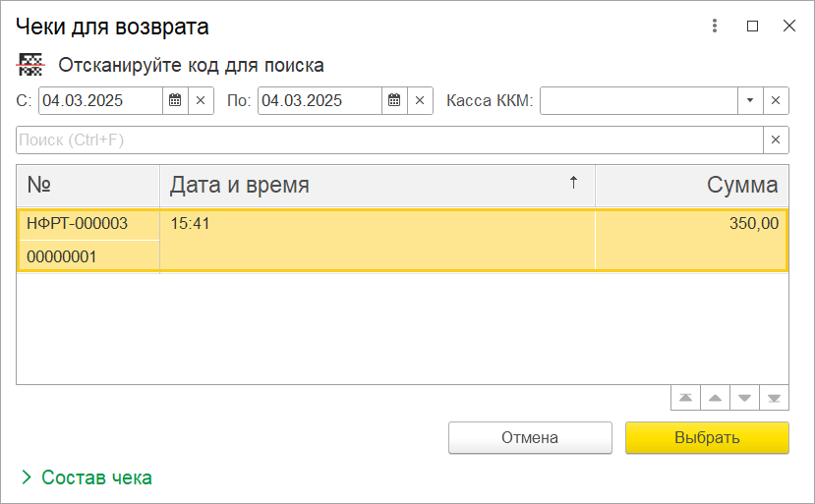Viewport: 815px width, 504px height.
Task: Clear the search field text
Action: (x=776, y=140)
